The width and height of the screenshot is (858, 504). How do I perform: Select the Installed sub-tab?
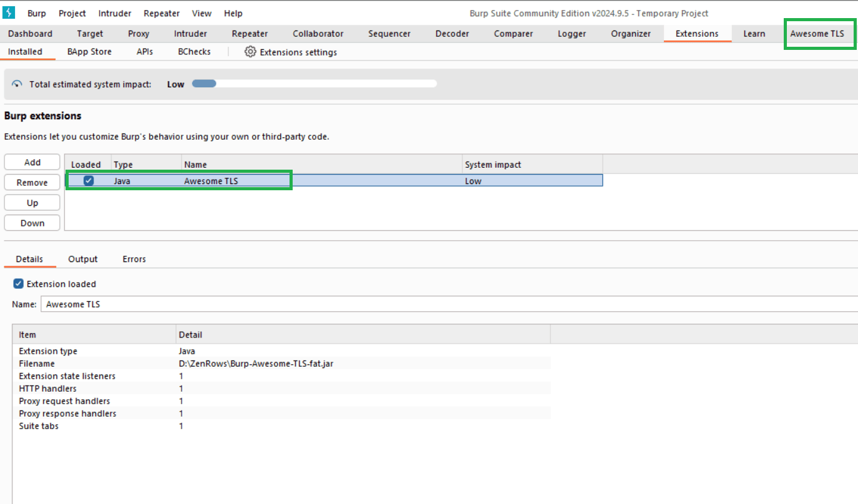point(25,52)
